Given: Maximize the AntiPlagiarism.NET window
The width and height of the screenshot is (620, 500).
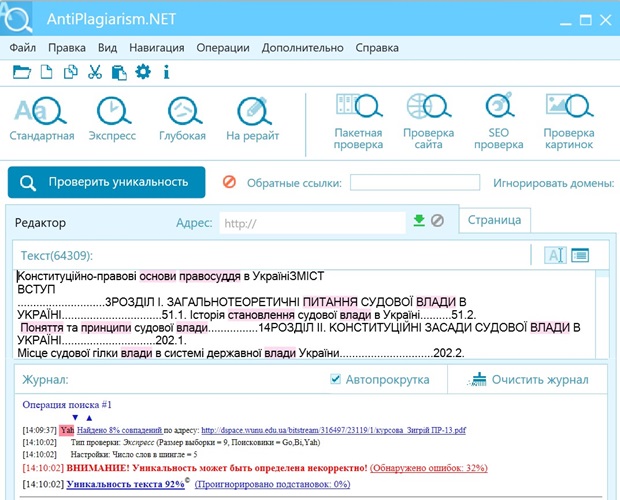Looking at the screenshot, I should click(x=586, y=20).
